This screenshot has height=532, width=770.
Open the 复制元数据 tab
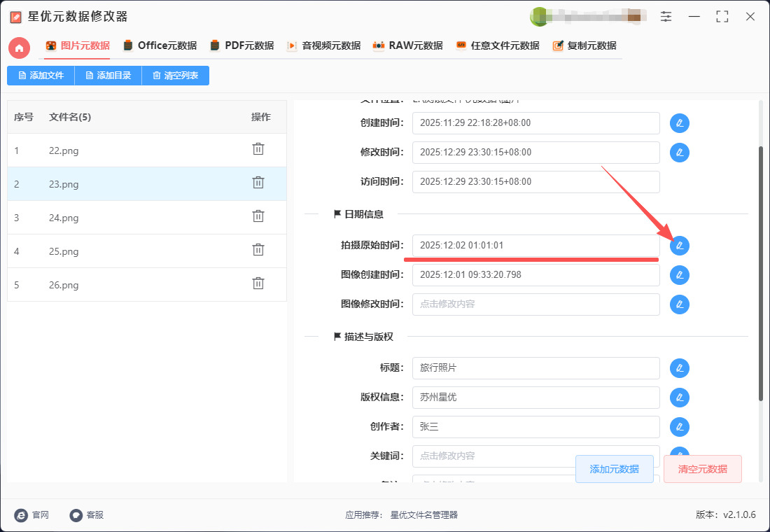coord(584,45)
